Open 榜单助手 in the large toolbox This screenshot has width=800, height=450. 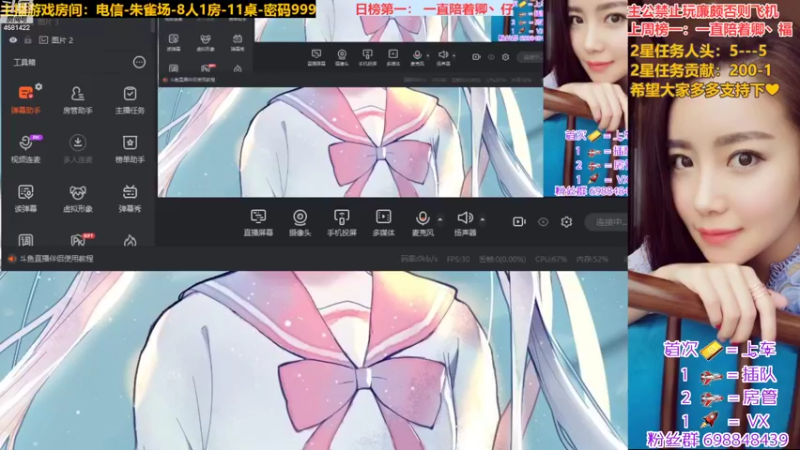130,148
